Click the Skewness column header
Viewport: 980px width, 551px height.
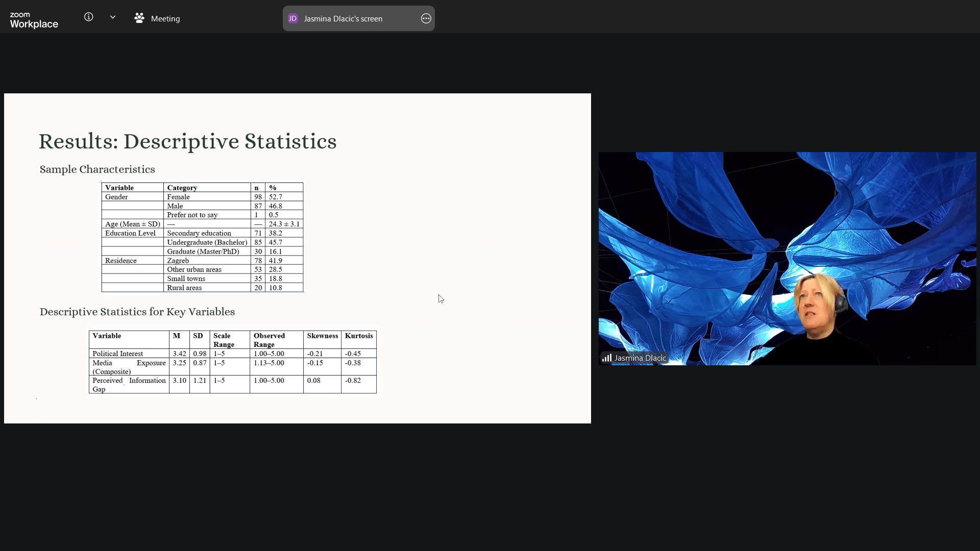point(322,336)
